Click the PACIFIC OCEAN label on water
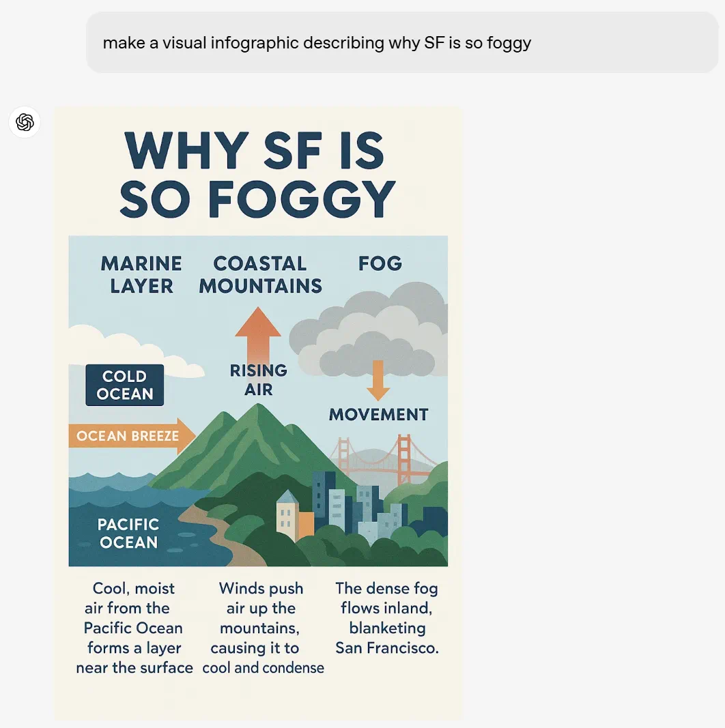725x728 pixels. coord(128,534)
